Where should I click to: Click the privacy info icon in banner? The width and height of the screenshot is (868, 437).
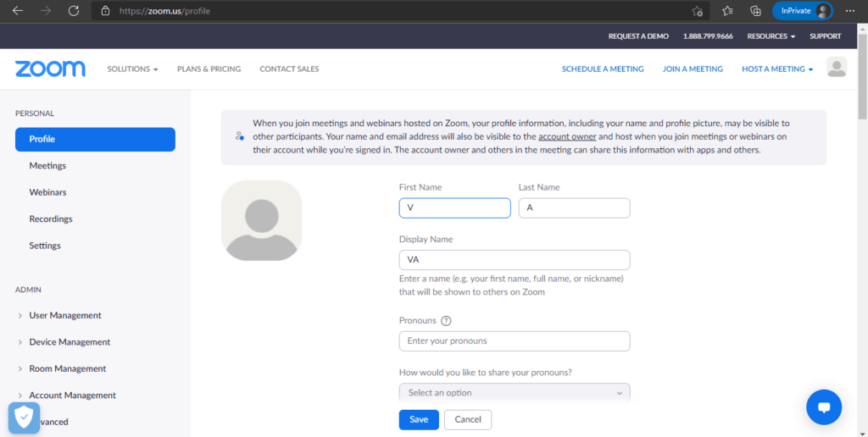tap(239, 136)
